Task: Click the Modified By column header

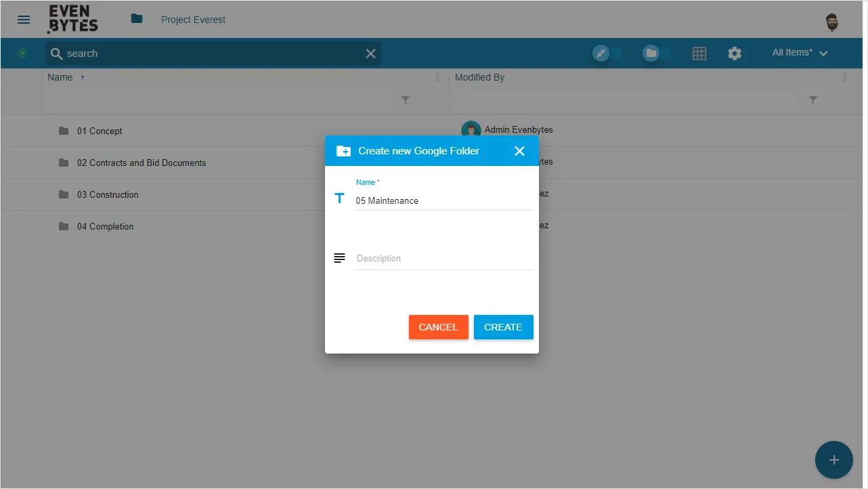Action: click(479, 78)
